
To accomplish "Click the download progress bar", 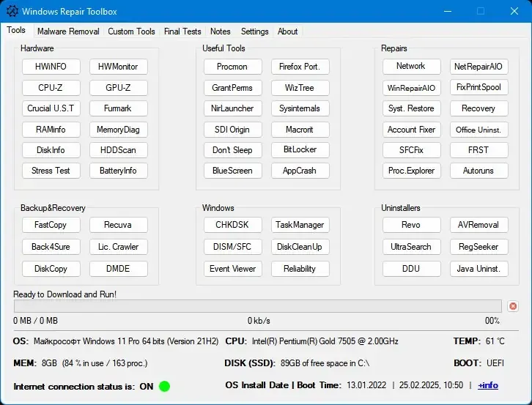I will coord(257,306).
